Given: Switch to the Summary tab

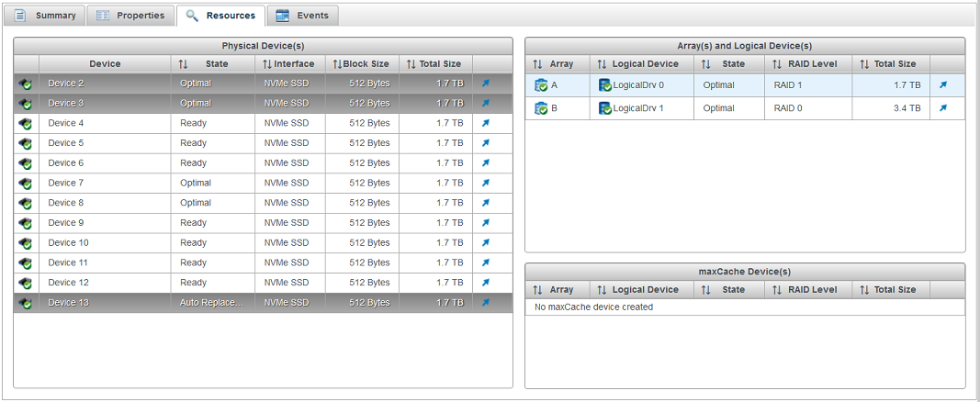Looking at the screenshot, I should pos(46,16).
